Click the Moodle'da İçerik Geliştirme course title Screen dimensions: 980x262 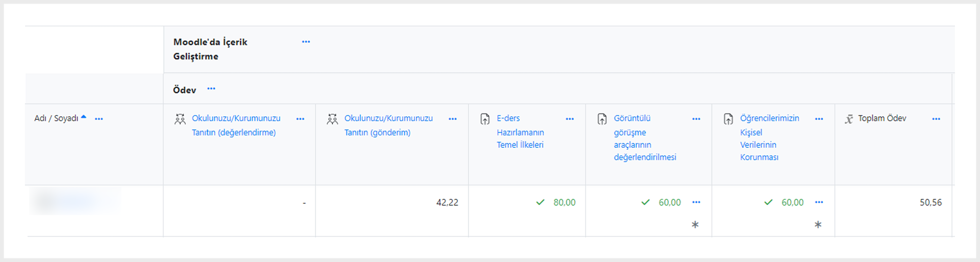pyautogui.click(x=210, y=49)
